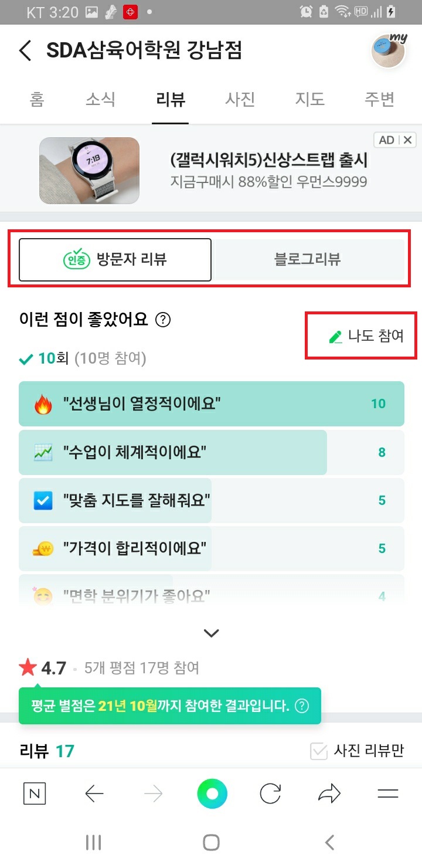Switch to the 사진 tab
This screenshot has width=422, height=868.
click(x=240, y=99)
